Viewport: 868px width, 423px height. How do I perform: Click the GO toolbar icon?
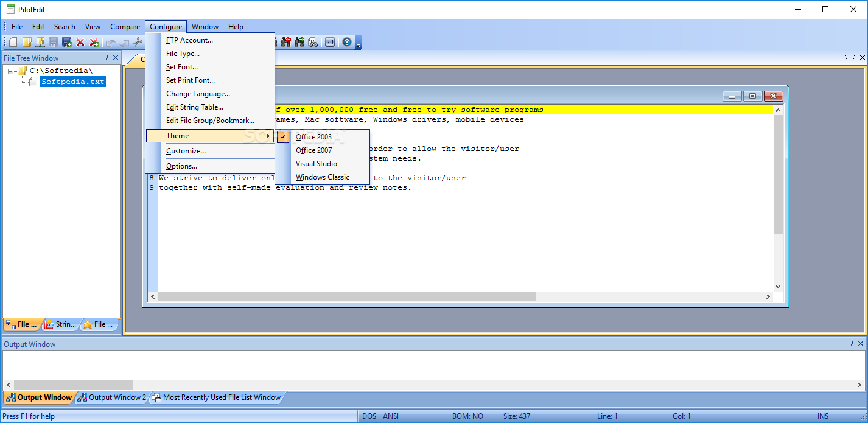click(330, 42)
